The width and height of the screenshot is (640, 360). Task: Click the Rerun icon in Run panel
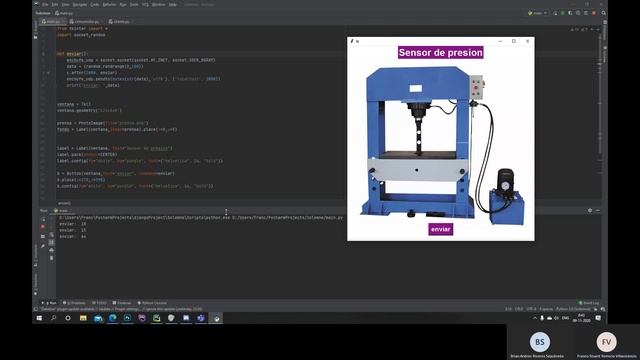pos(43,219)
